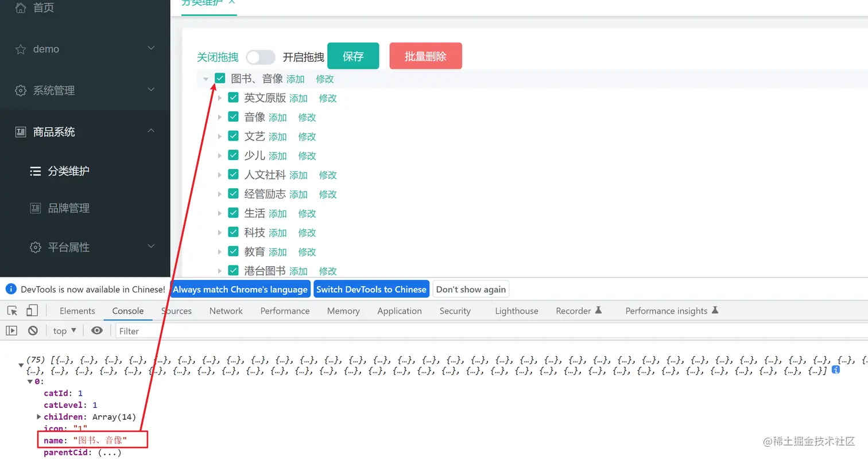Uncheck the 文艺 checkbox
The height and width of the screenshot is (460, 868).
click(x=233, y=136)
